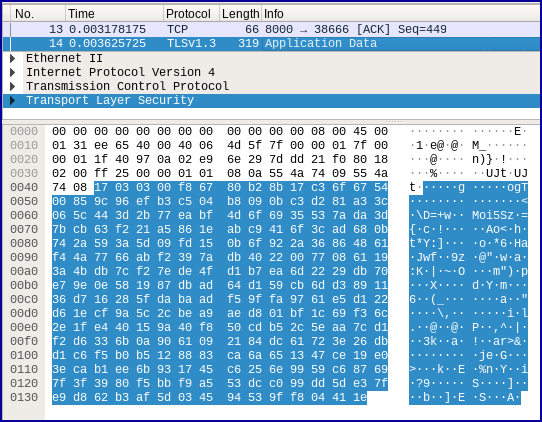Viewport: 542px width, 422px height.
Task: Click the Length column header
Action: click(241, 14)
